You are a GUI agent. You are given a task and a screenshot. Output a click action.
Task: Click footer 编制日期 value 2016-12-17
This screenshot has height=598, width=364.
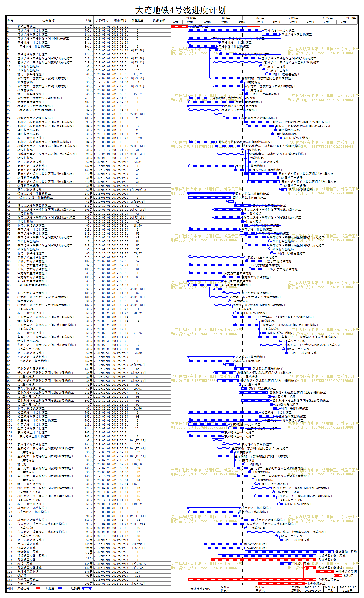pyautogui.click(x=348, y=587)
